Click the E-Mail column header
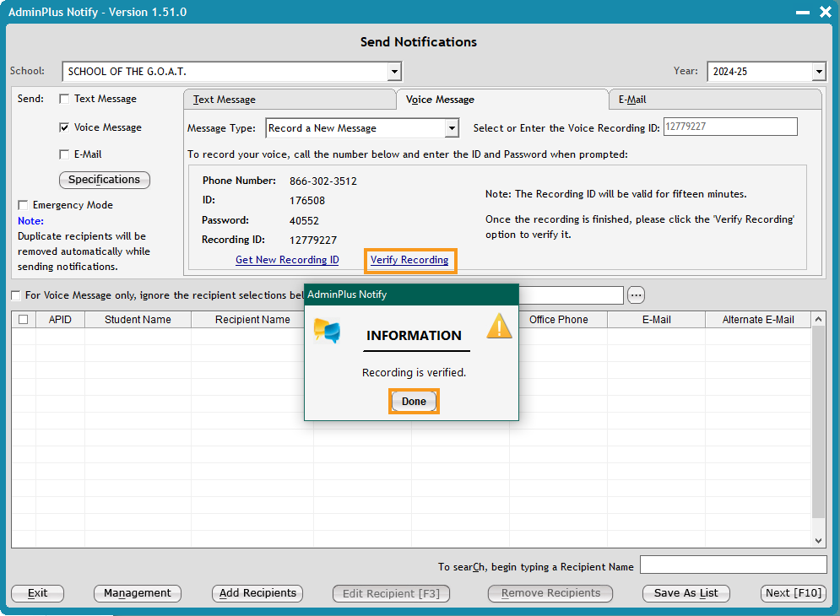The width and height of the screenshot is (840, 616). click(x=656, y=320)
